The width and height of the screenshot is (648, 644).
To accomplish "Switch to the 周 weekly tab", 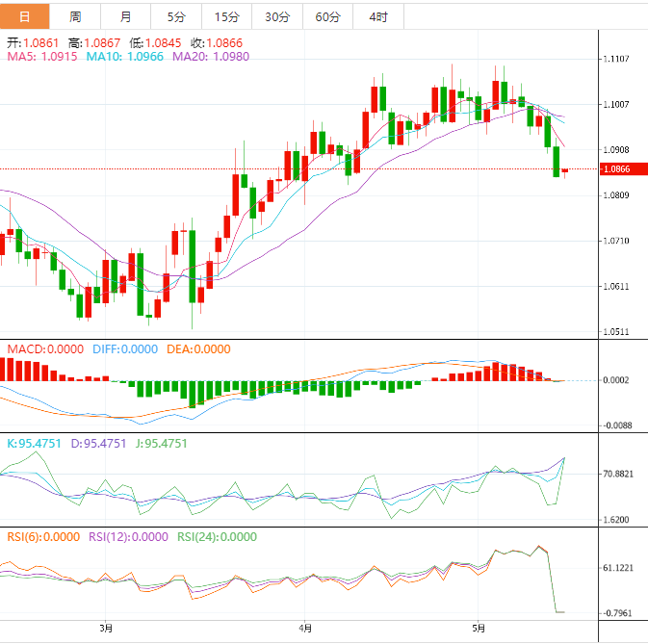I will pyautogui.click(x=75, y=16).
